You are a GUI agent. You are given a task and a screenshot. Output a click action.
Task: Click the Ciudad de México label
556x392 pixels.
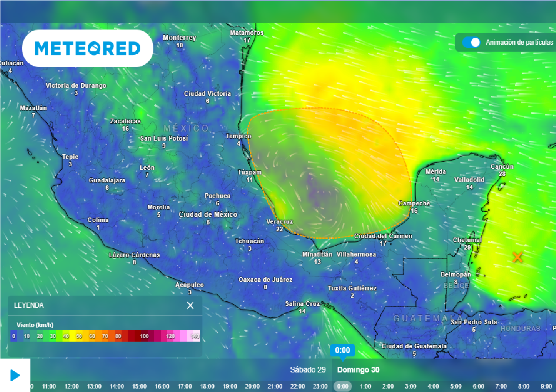tap(208, 214)
